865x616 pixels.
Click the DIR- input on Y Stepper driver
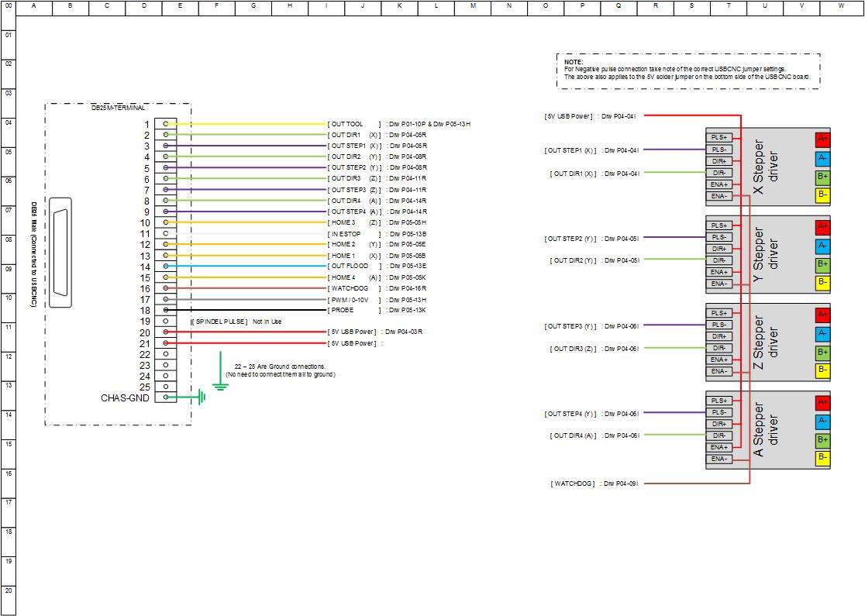click(x=719, y=260)
